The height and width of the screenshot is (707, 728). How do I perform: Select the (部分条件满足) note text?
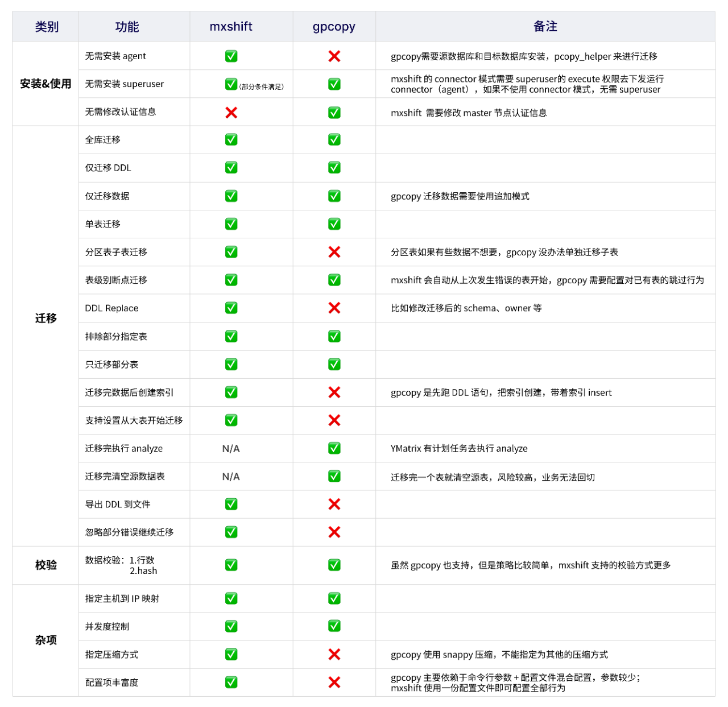262,86
